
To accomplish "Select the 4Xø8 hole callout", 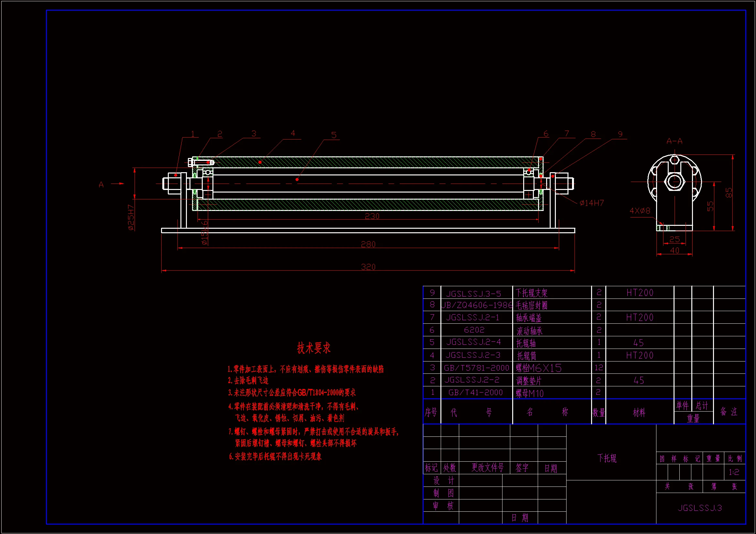I will (640, 211).
